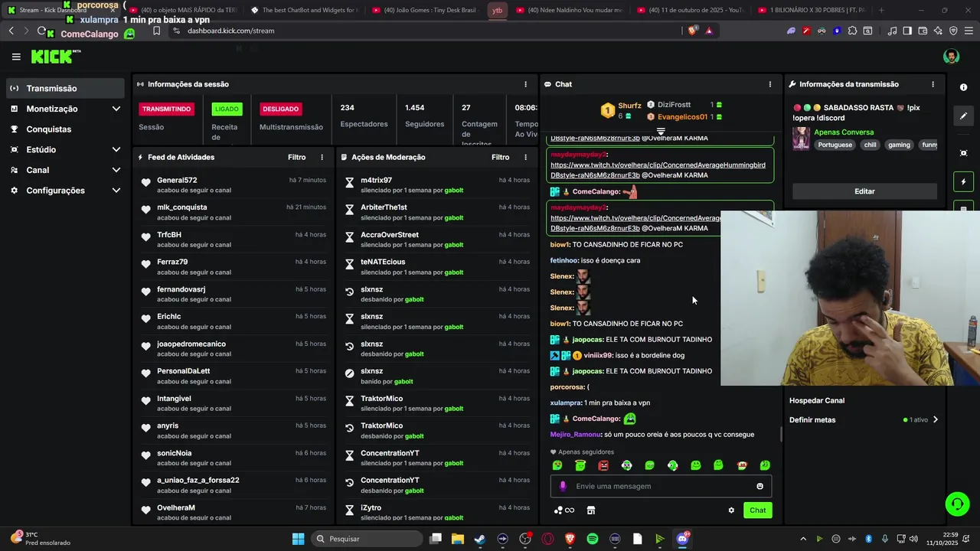Open Steam from the taskbar

point(479,539)
